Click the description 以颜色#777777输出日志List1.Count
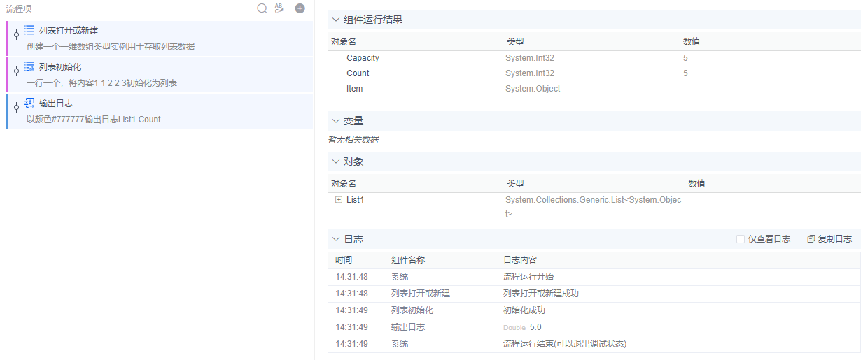The image size is (868, 360). point(94,120)
